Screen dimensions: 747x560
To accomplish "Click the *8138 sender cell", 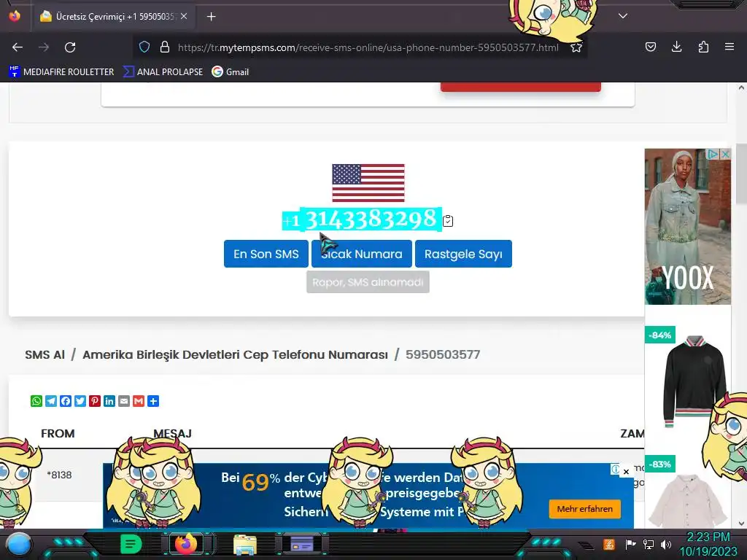I will pyautogui.click(x=59, y=475).
